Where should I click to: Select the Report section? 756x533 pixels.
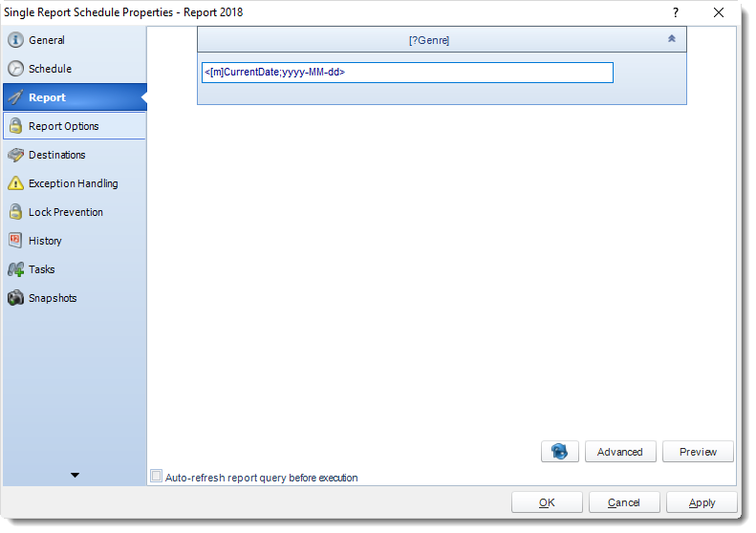(x=75, y=97)
